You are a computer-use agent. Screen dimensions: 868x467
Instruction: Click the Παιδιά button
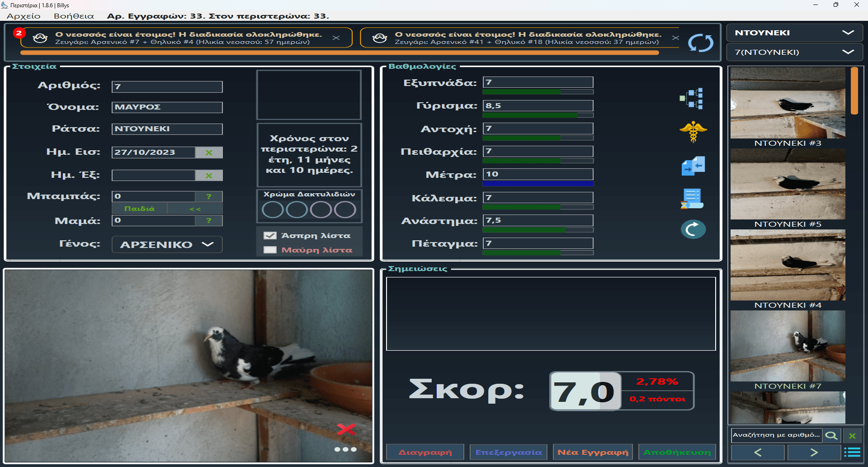(x=139, y=209)
